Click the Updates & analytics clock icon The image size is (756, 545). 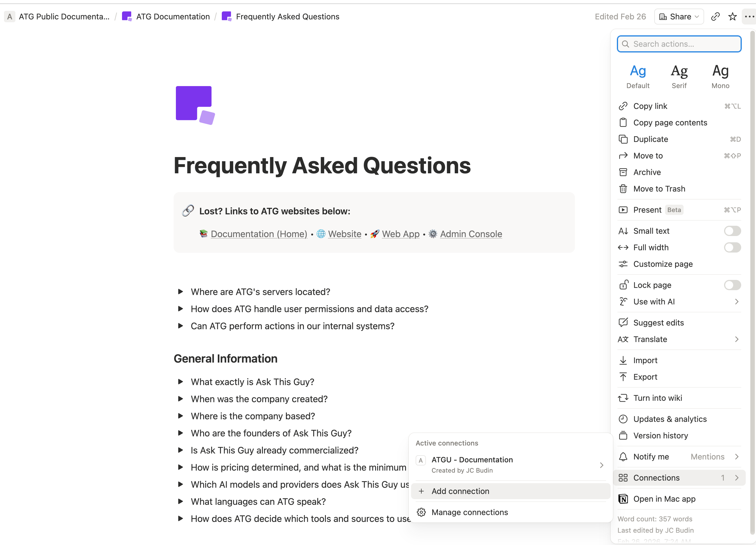pyautogui.click(x=623, y=419)
